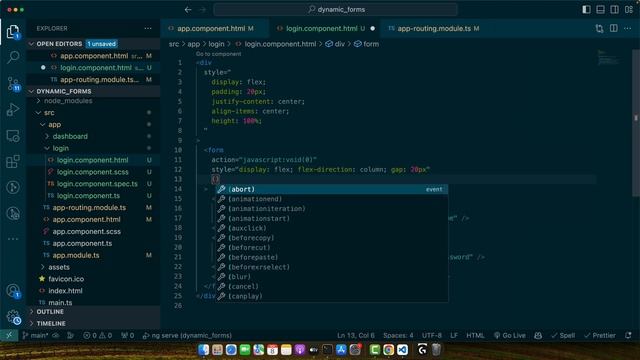Split the editor to the right
Screen dimensions: 640x360
point(613,28)
